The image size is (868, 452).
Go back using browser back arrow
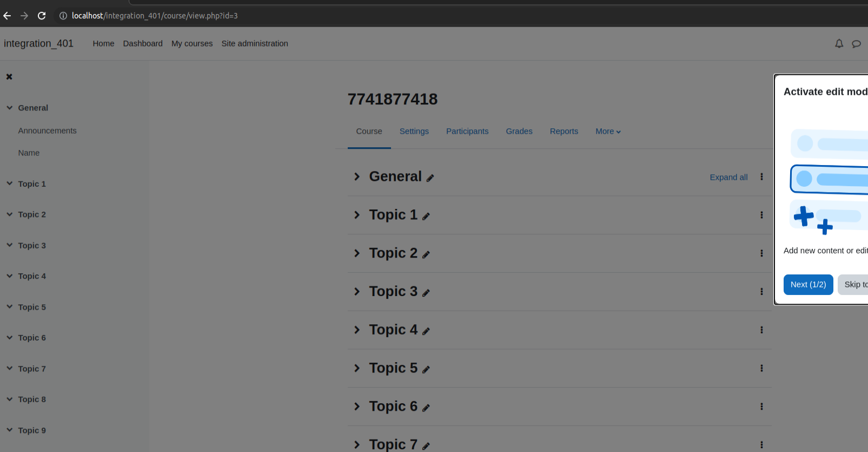point(7,16)
